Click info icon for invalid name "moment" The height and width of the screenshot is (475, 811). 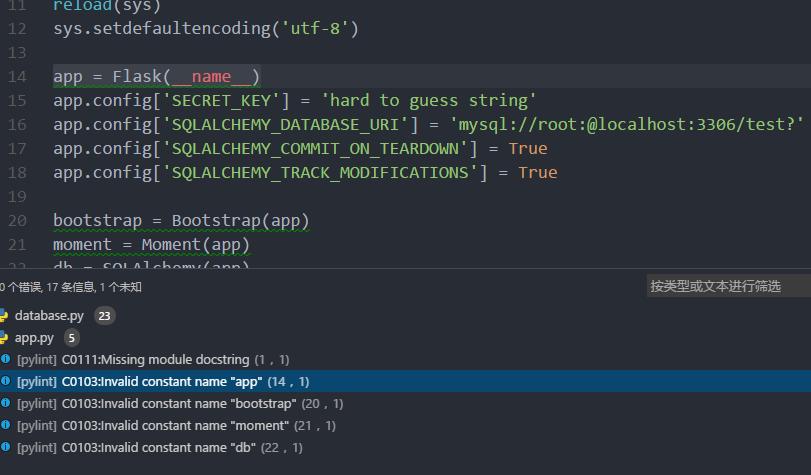click(6, 426)
